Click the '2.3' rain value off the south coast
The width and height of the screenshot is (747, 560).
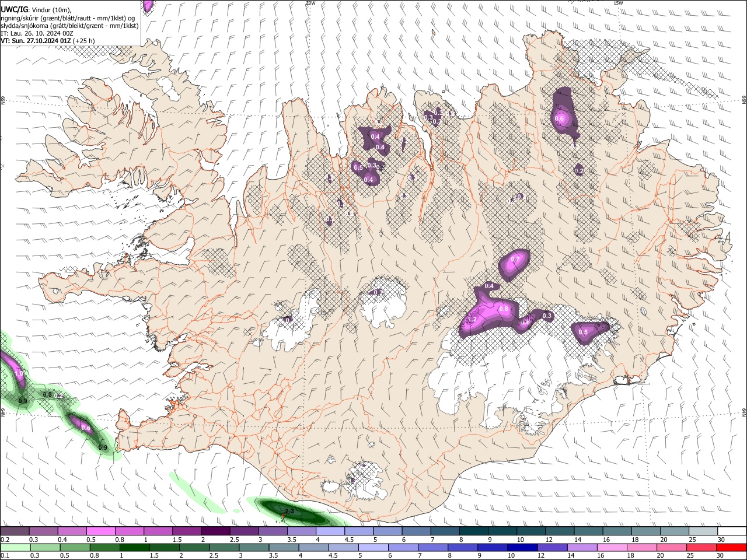click(289, 510)
